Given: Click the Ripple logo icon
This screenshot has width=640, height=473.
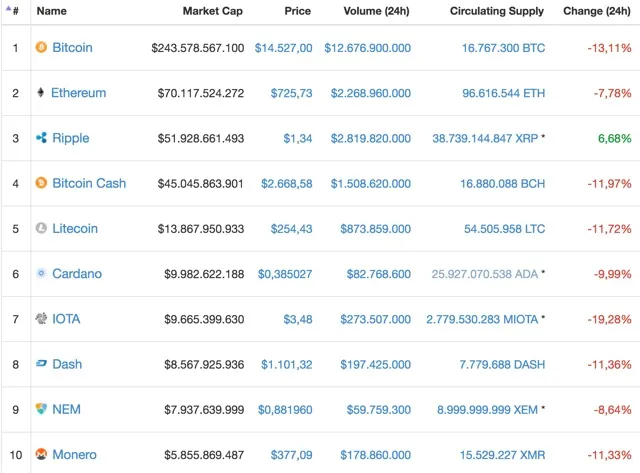Looking at the screenshot, I should point(41,138).
